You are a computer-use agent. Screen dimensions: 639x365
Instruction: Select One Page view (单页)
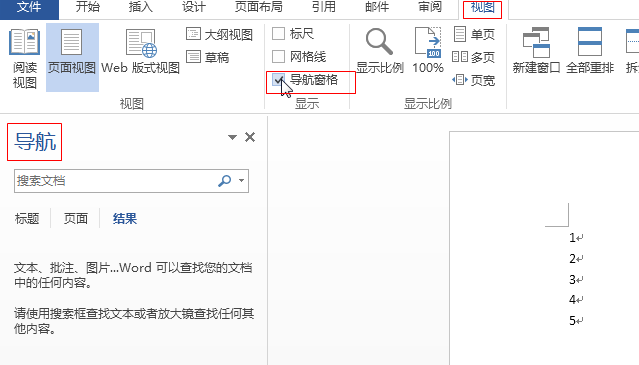click(x=474, y=34)
